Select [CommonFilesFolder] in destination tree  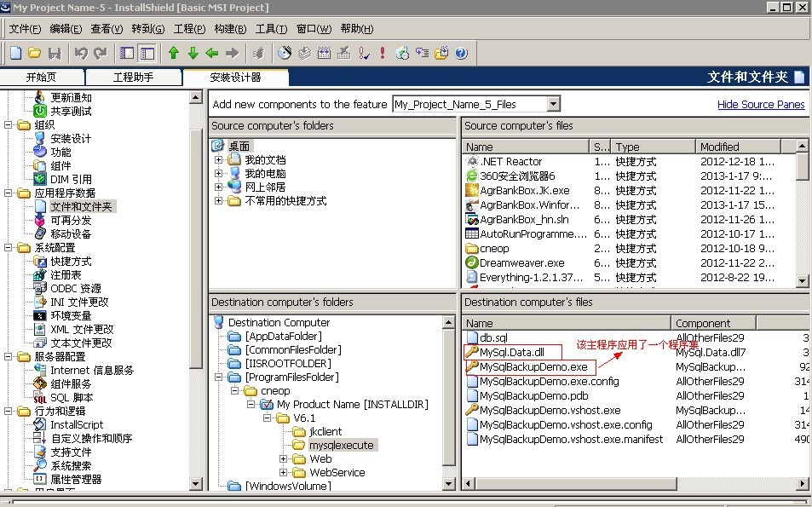[293, 349]
